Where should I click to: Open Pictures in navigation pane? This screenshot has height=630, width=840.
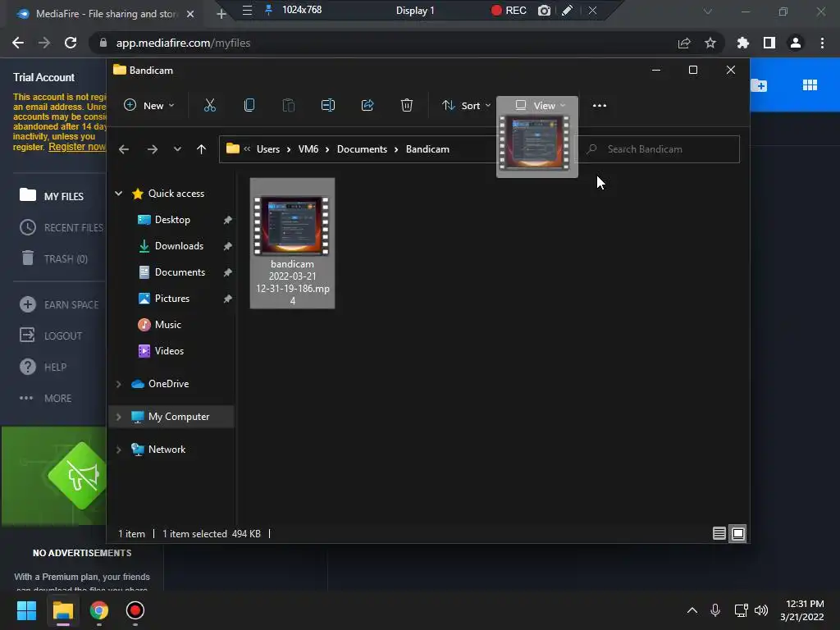[x=172, y=299]
